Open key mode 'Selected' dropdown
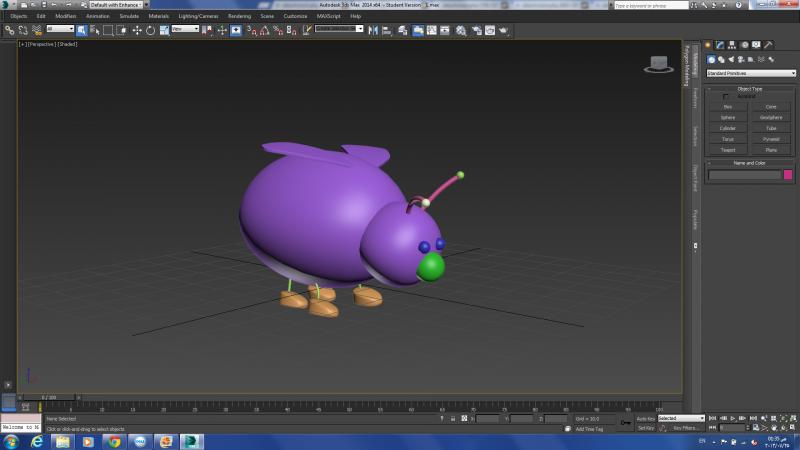 coord(681,418)
